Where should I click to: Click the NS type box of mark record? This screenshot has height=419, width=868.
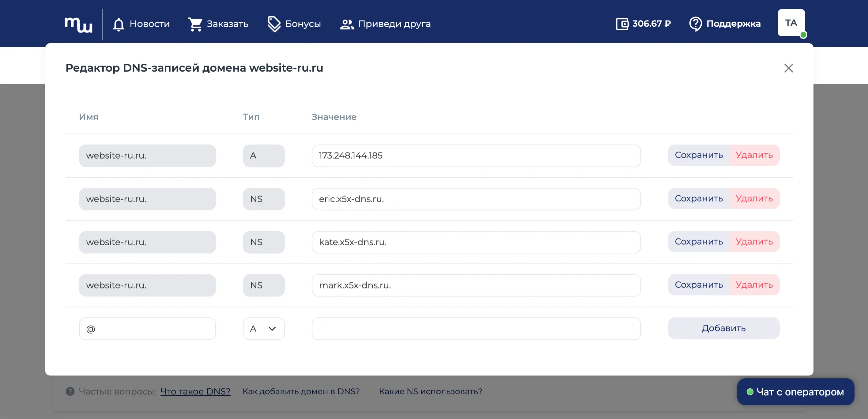[263, 285]
